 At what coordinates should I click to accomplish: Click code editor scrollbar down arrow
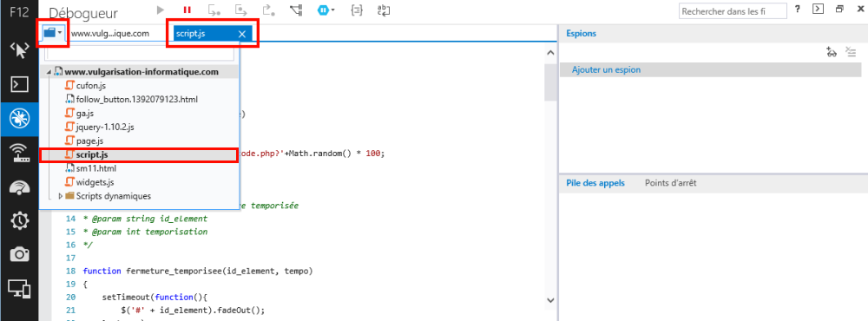[550, 299]
